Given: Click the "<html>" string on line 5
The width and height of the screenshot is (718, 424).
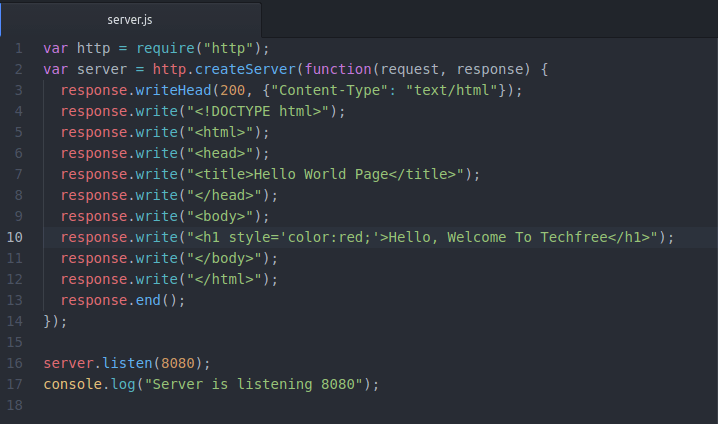Looking at the screenshot, I should 220,132.
